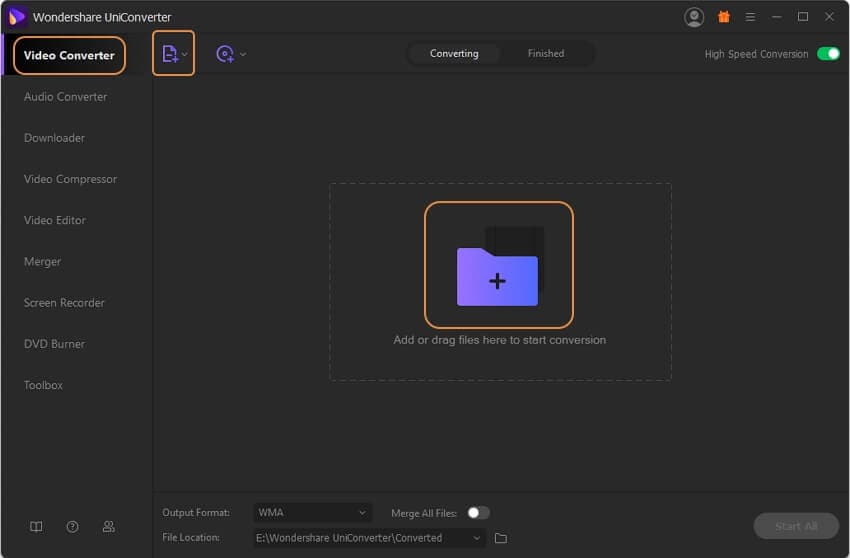
Task: Maximize the UniConverter window
Action: click(x=803, y=17)
